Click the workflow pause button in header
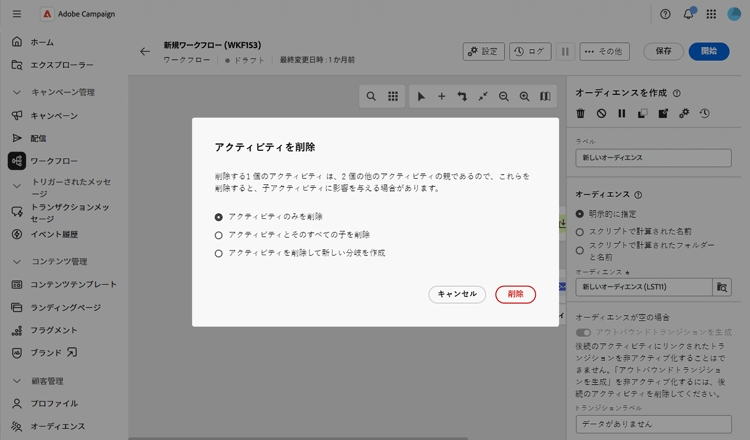 tap(565, 52)
